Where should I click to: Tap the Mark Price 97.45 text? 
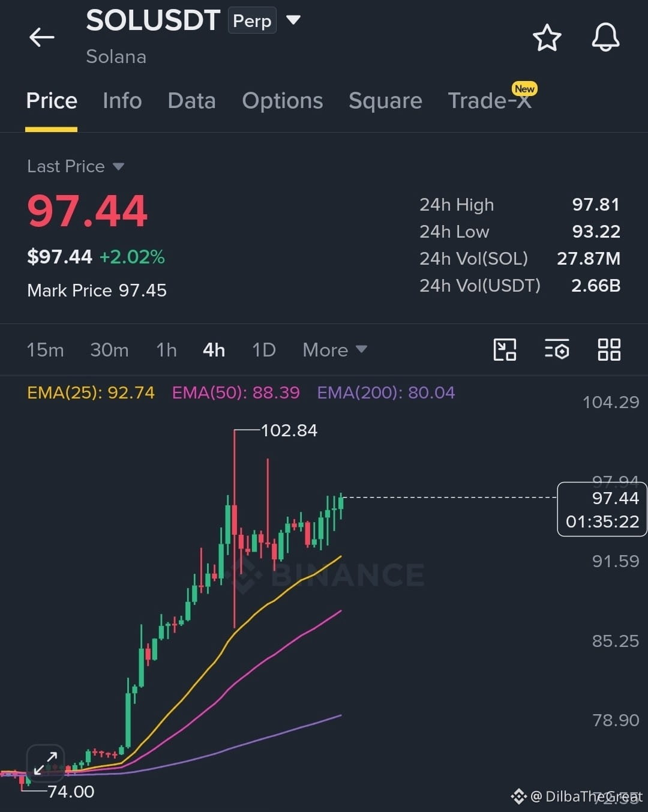[97, 290]
